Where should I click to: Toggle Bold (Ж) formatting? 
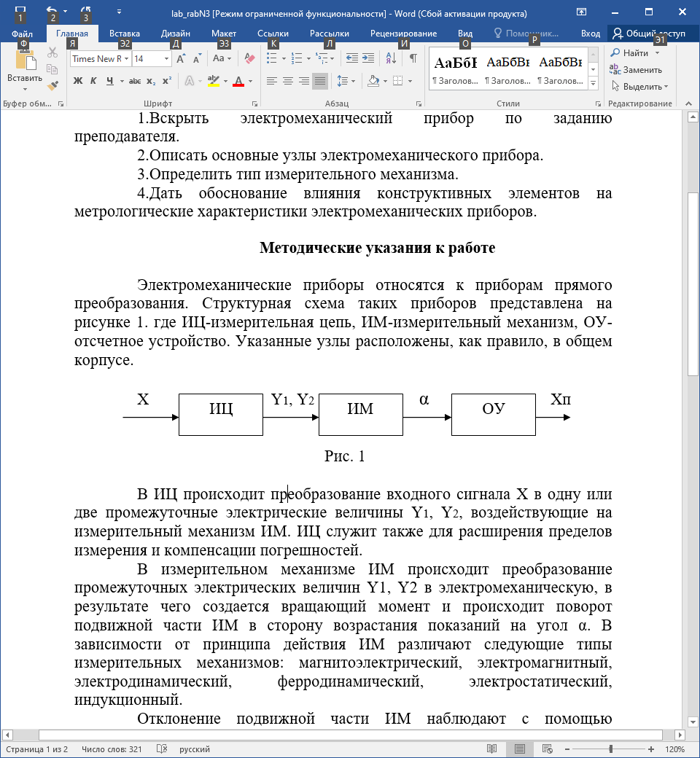[78, 81]
